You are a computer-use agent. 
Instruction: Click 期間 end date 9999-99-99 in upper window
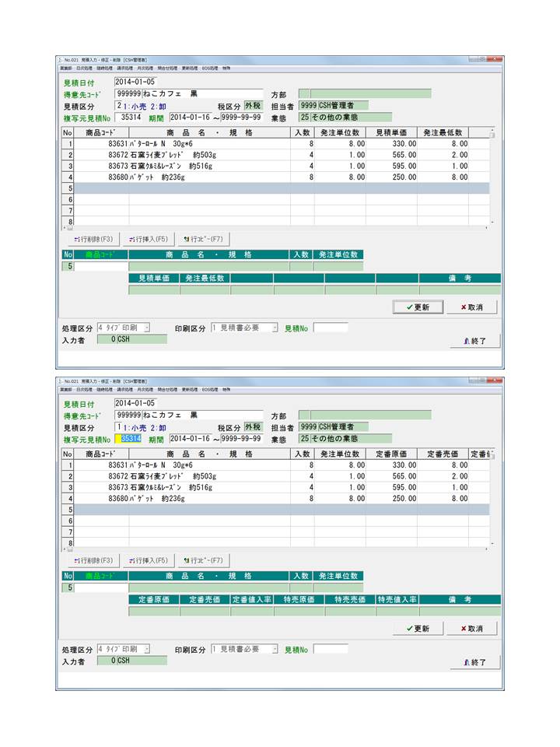[242, 117]
